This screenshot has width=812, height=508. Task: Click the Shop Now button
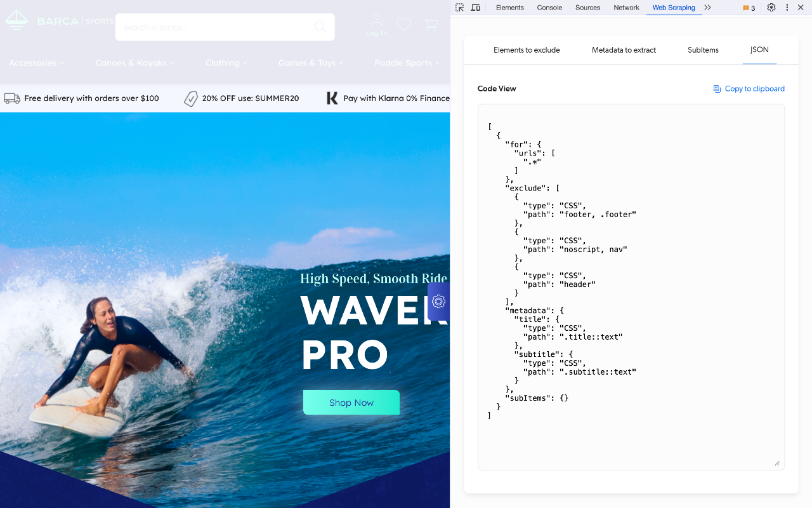(x=351, y=402)
